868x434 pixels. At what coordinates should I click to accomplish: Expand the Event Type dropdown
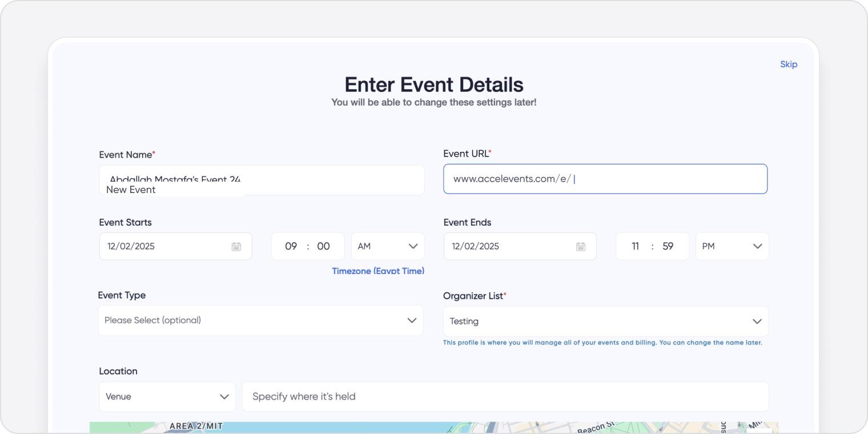point(260,320)
